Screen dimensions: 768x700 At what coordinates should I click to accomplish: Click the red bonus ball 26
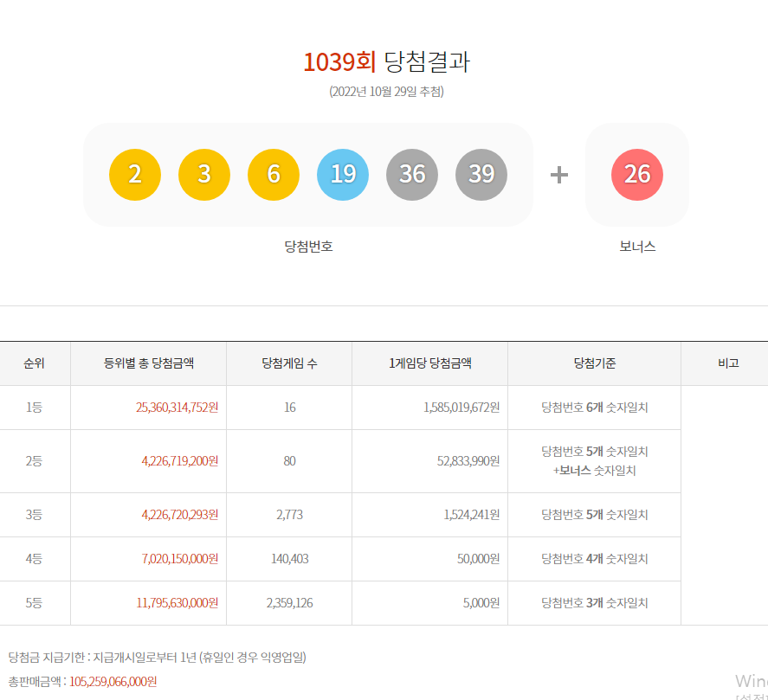tap(637, 175)
